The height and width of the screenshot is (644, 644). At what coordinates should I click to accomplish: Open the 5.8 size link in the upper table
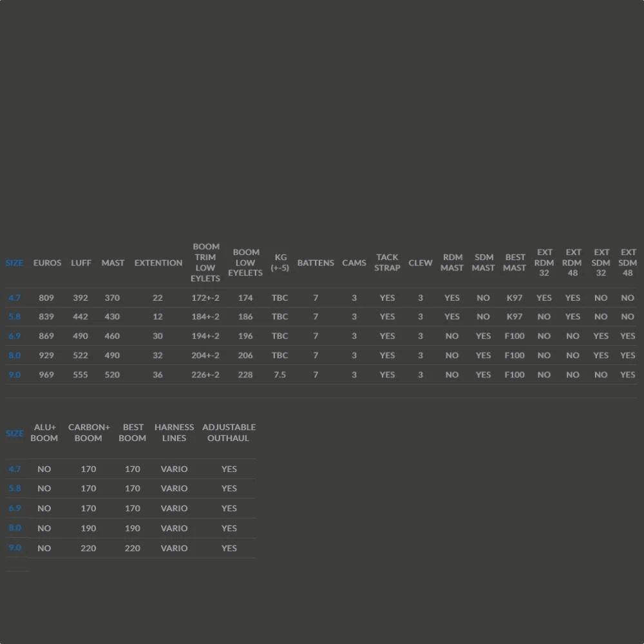pos(14,317)
